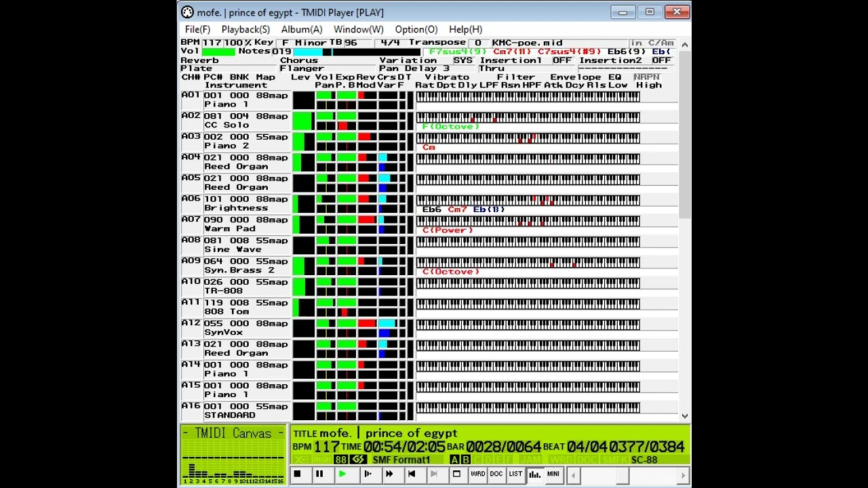Click left arrow of position scrollbar
The height and width of the screenshot is (488, 868).
point(574,475)
